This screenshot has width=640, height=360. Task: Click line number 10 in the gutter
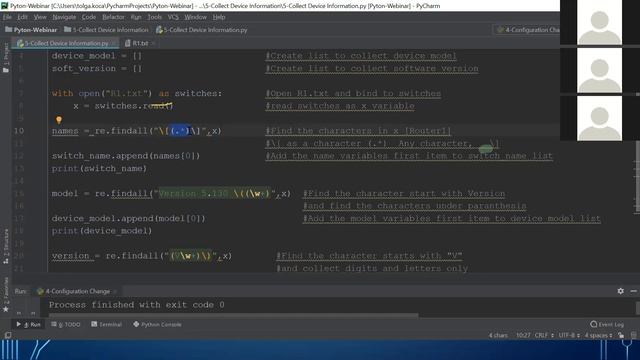(x=19, y=131)
